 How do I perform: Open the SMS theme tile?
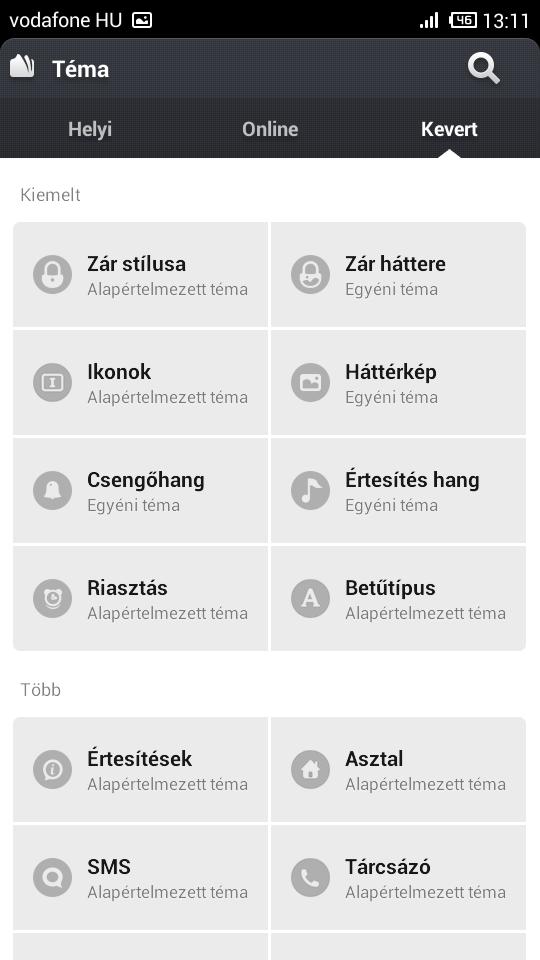coord(140,877)
